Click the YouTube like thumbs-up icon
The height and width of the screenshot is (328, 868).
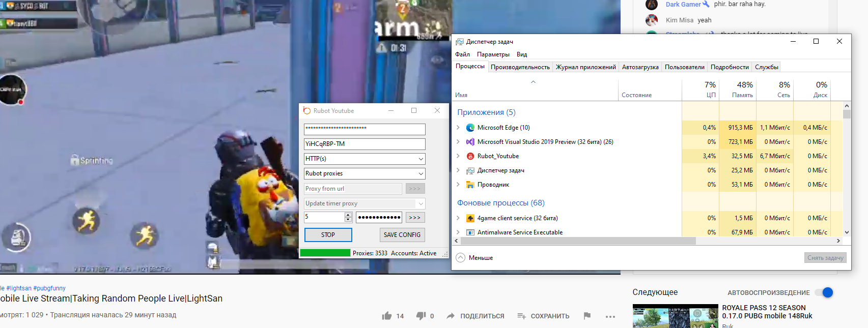[387, 316]
